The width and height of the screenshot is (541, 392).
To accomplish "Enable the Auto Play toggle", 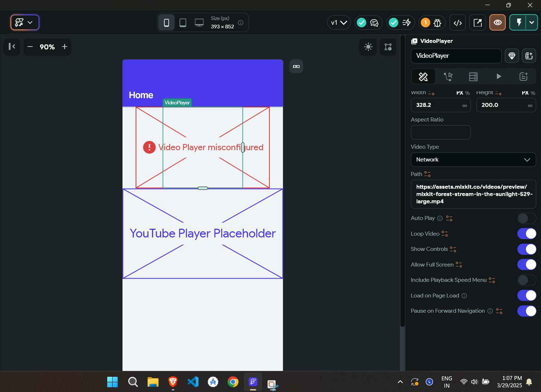I will 526,218.
